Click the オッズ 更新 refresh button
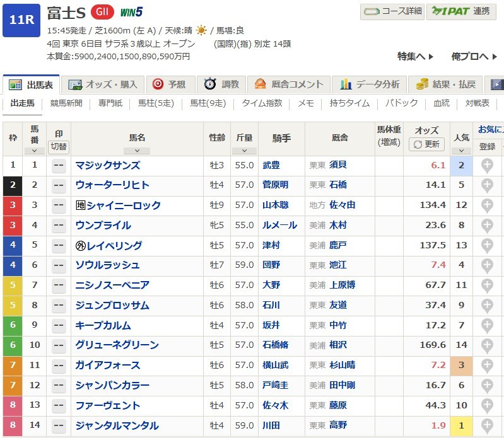504x438 pixels. click(426, 144)
